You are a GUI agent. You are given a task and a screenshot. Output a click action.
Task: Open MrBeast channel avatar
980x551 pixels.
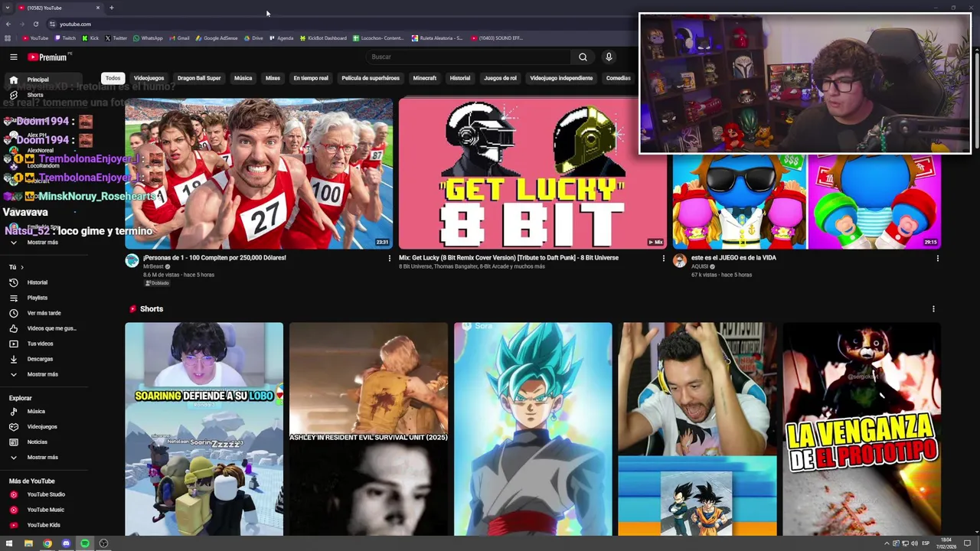pos(132,261)
